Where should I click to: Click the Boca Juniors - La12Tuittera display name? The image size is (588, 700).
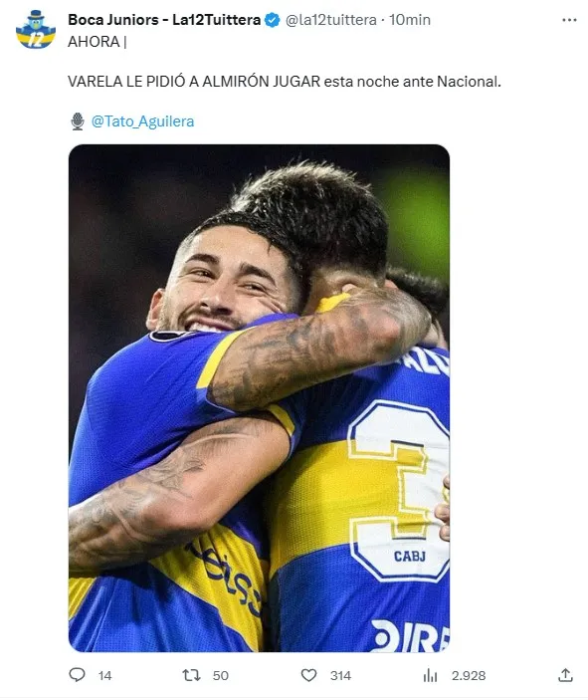pos(164,20)
